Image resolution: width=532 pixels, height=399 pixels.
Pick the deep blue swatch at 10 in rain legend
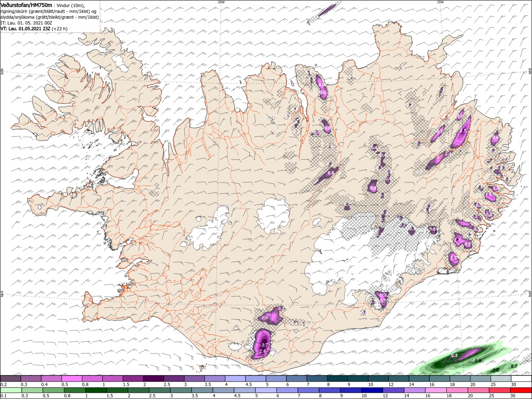(372, 390)
